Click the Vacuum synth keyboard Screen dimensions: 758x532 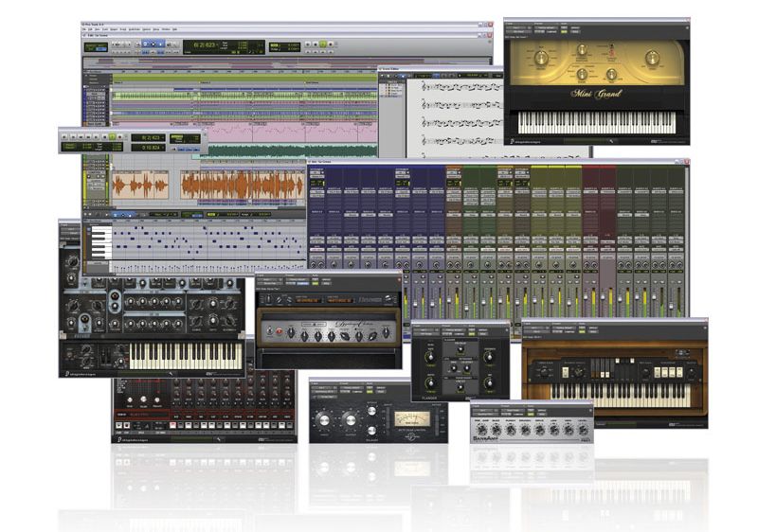coord(186,356)
